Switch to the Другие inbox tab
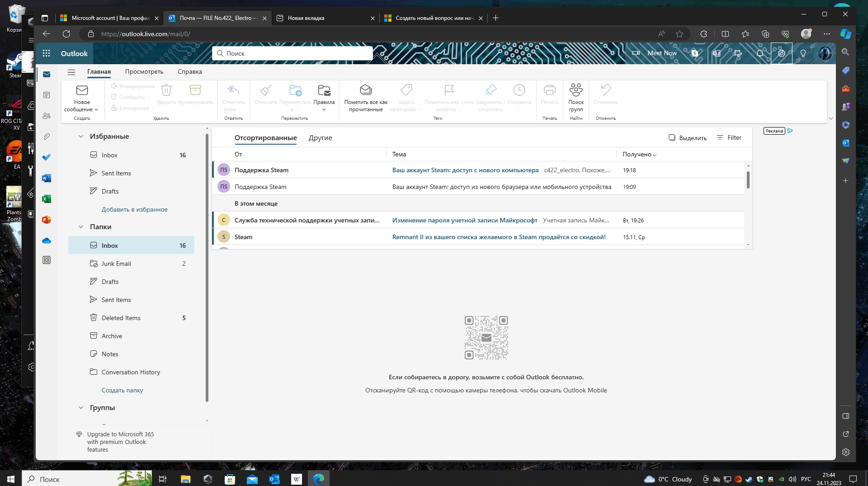868x486 pixels. [320, 138]
